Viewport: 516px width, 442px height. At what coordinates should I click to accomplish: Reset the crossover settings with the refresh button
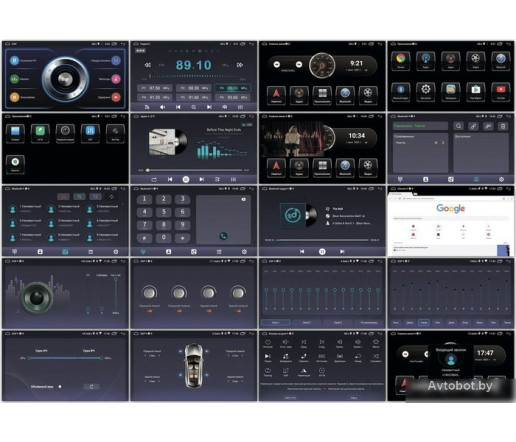[91, 387]
